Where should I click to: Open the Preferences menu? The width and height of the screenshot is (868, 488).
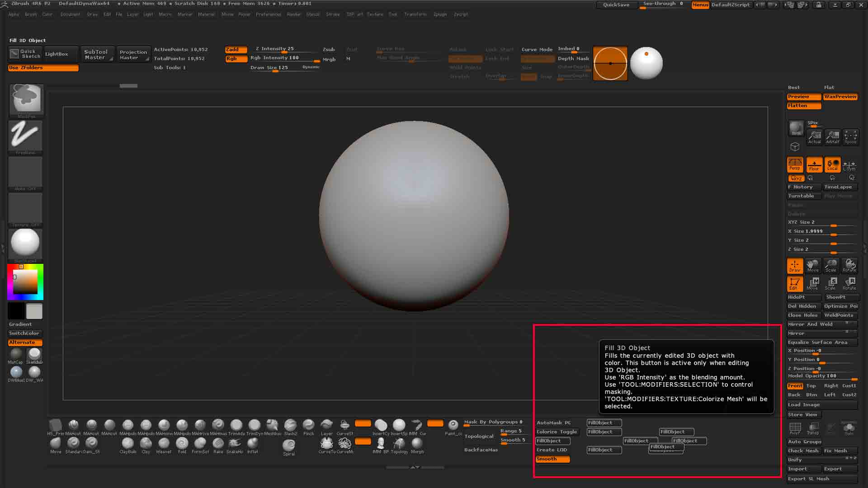click(x=268, y=14)
